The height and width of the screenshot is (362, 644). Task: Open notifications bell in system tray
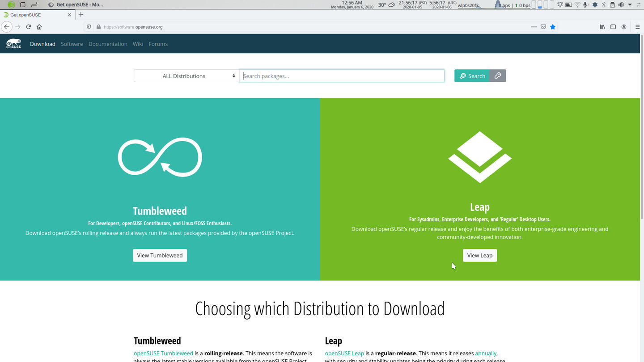[x=559, y=5]
